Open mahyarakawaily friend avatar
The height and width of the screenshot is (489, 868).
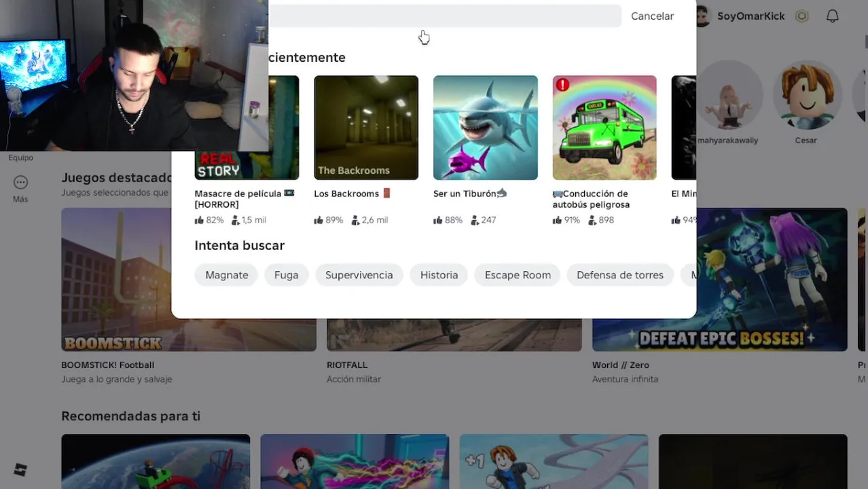coord(728,95)
